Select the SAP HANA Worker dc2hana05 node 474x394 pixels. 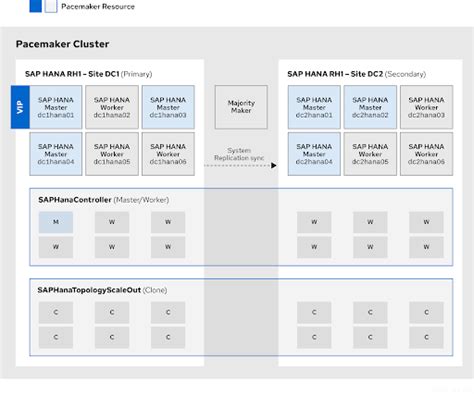[x=370, y=154]
